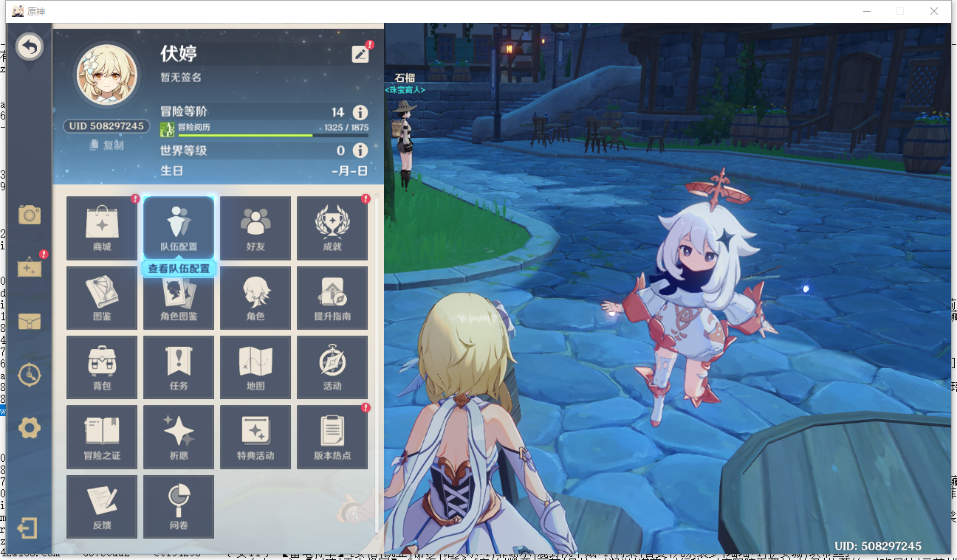Open the 祈愿 wish tile
The height and width of the screenshot is (560, 957).
pyautogui.click(x=179, y=437)
